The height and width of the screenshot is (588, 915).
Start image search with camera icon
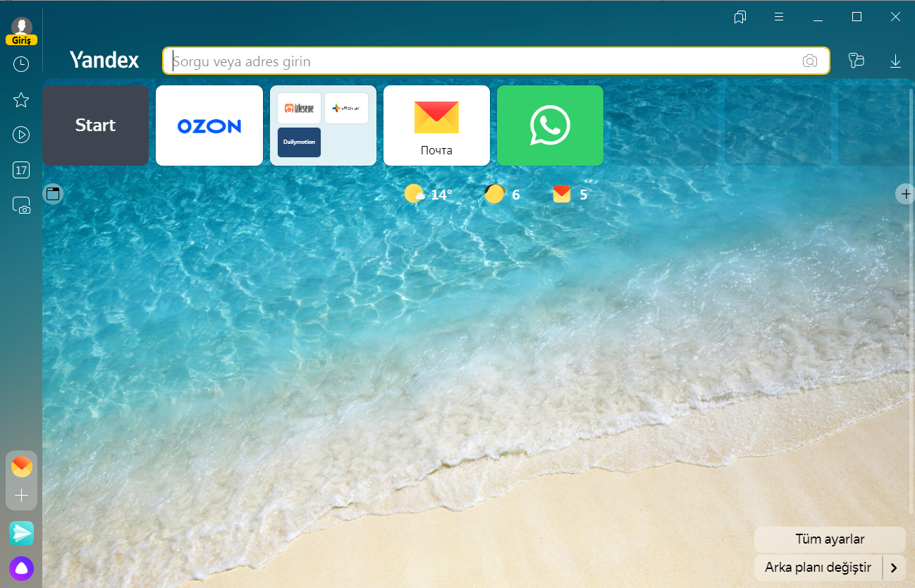click(810, 61)
